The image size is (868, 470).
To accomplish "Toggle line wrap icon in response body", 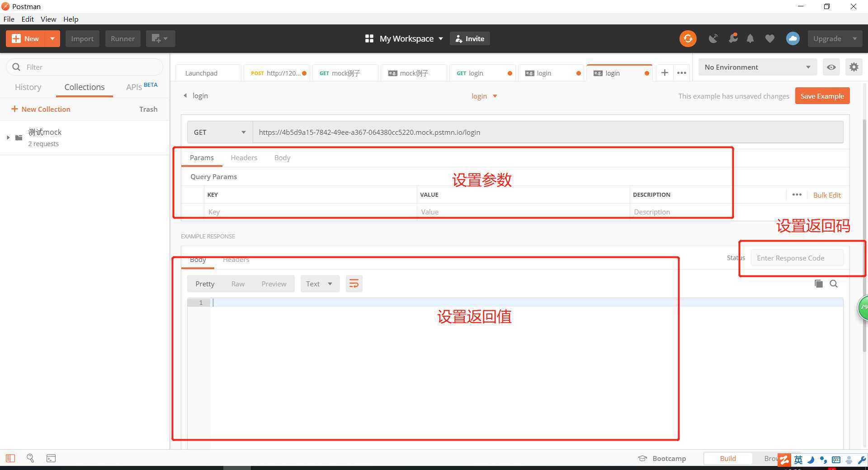I will click(x=354, y=284).
